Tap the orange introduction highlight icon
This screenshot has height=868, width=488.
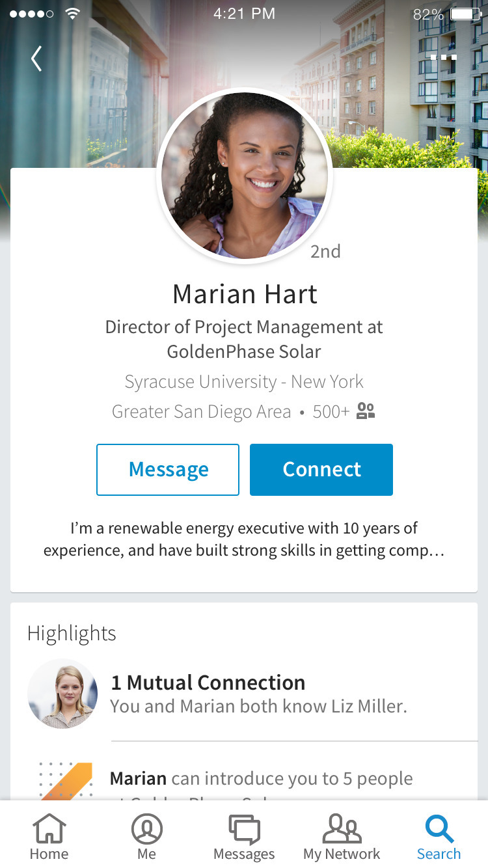(x=66, y=780)
